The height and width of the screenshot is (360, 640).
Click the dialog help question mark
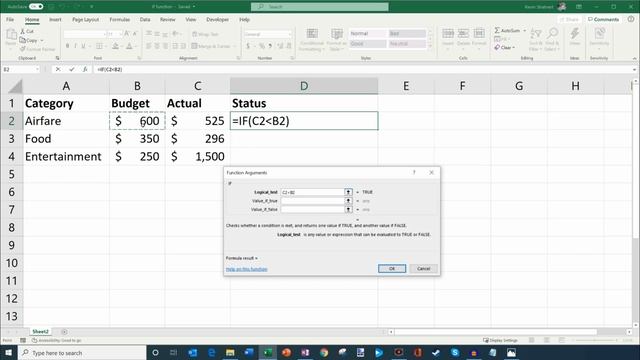(x=414, y=173)
